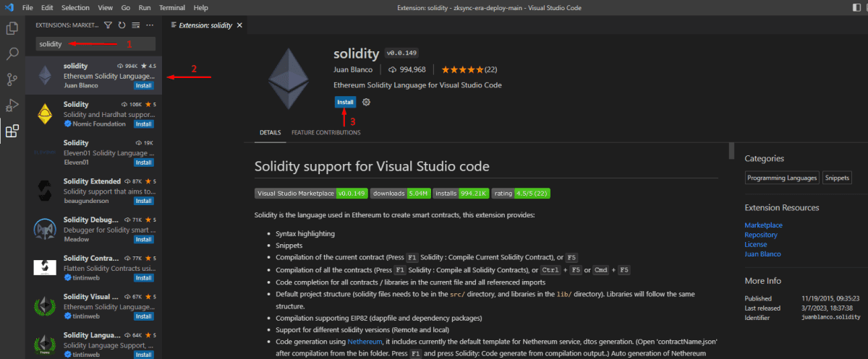This screenshot has height=359, width=868.
Task: Select the Extensions view icon
Action: click(12, 131)
